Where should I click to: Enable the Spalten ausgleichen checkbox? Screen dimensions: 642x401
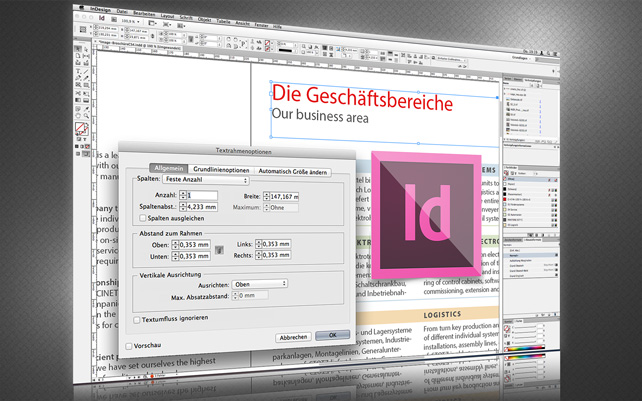(x=142, y=218)
